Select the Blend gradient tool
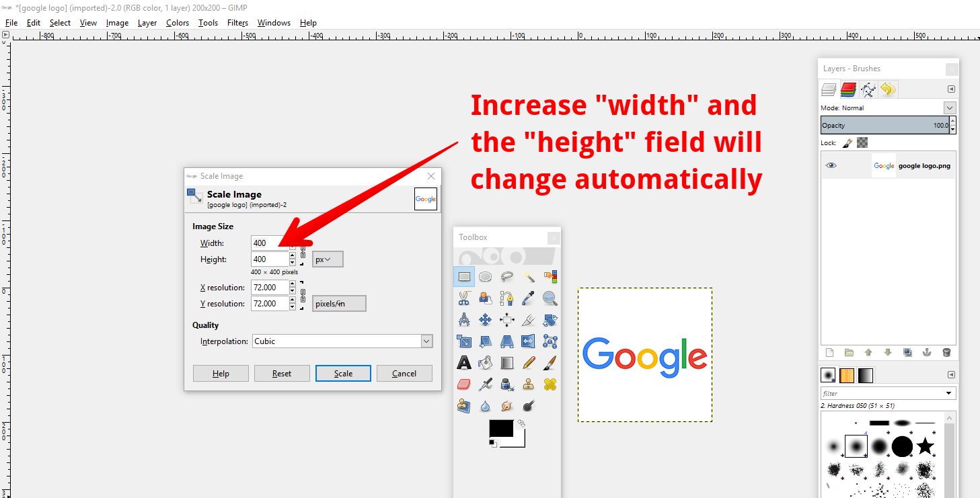This screenshot has height=498, width=980. 507,363
